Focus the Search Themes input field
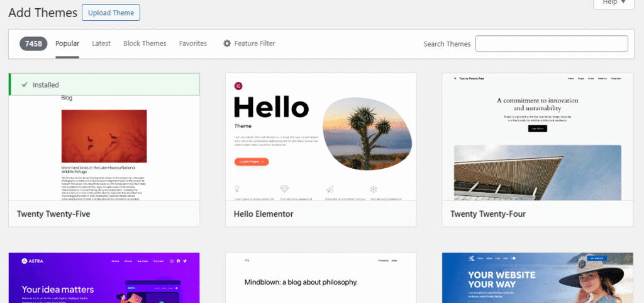The height and width of the screenshot is (303, 644). coord(552,43)
